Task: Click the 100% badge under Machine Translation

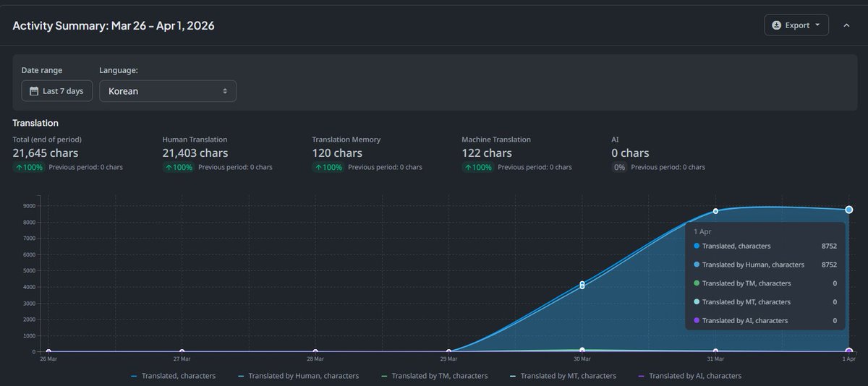Action: [478, 167]
